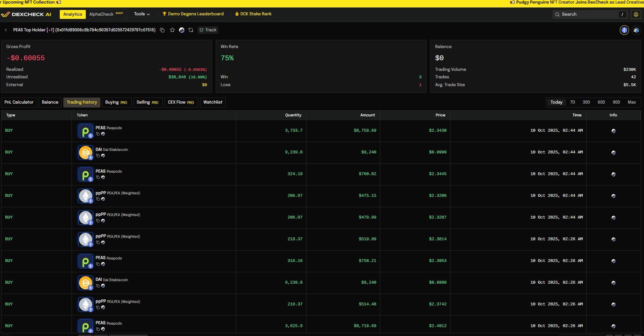644x336 pixels.
Task: Expand the Tools dropdown menu
Action: tap(142, 14)
